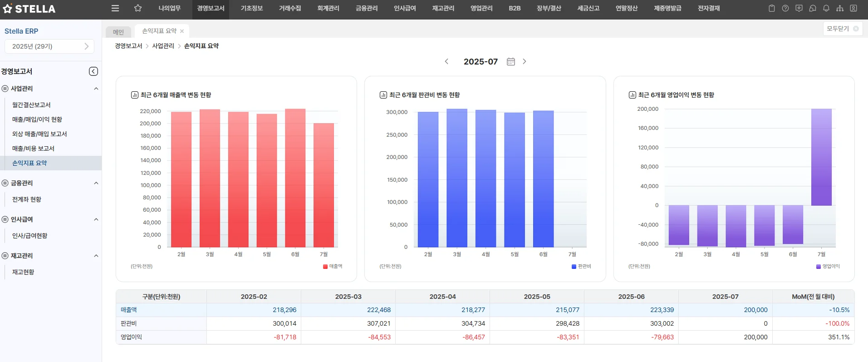
Task: Open the notifications bell
Action: click(x=826, y=8)
